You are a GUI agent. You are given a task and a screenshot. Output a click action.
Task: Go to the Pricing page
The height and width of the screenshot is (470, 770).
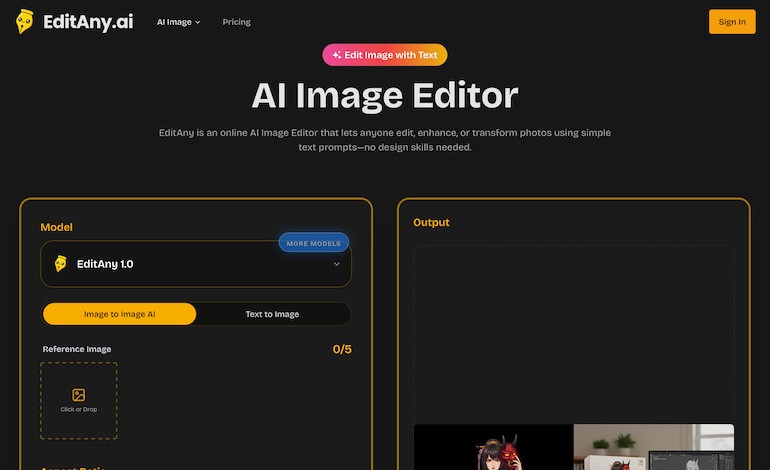[236, 22]
